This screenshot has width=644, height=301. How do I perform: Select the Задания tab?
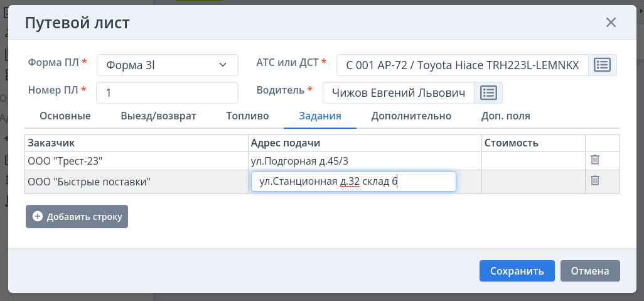pos(320,116)
